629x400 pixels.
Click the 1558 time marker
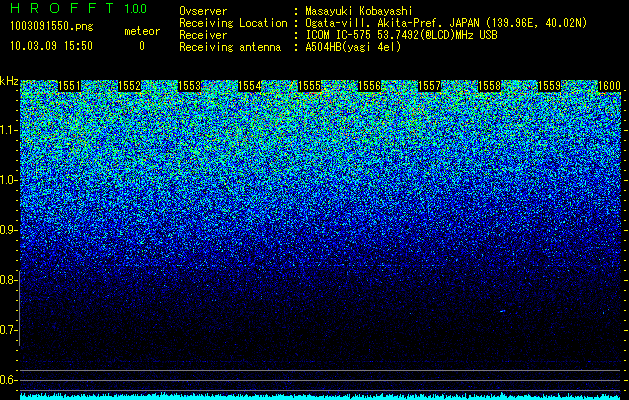[x=490, y=86]
